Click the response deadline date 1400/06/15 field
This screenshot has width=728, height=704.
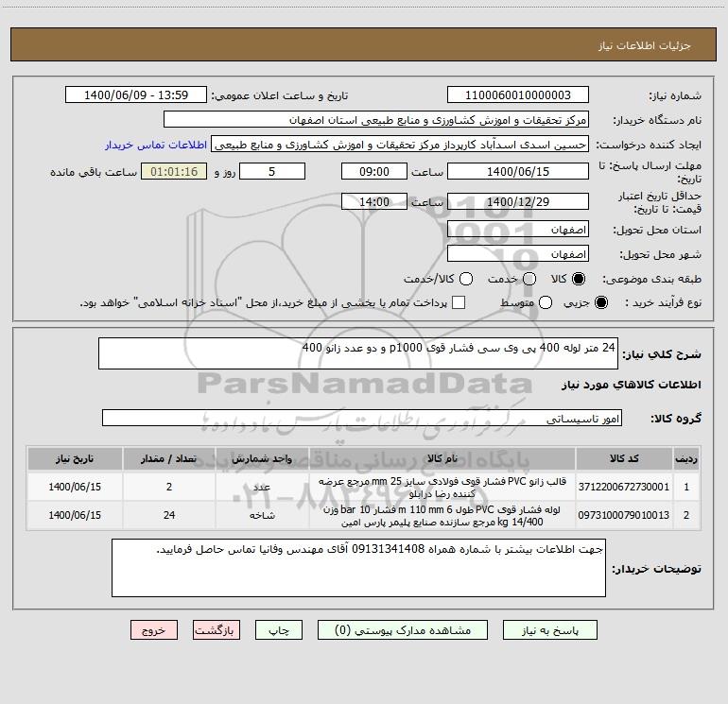tap(518, 171)
